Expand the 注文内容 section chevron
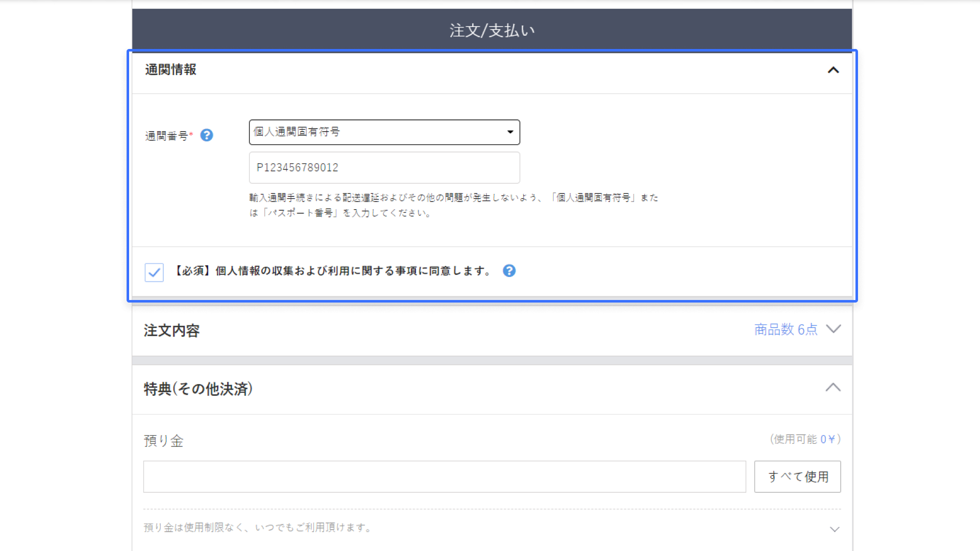This screenshot has width=980, height=551. 833,329
